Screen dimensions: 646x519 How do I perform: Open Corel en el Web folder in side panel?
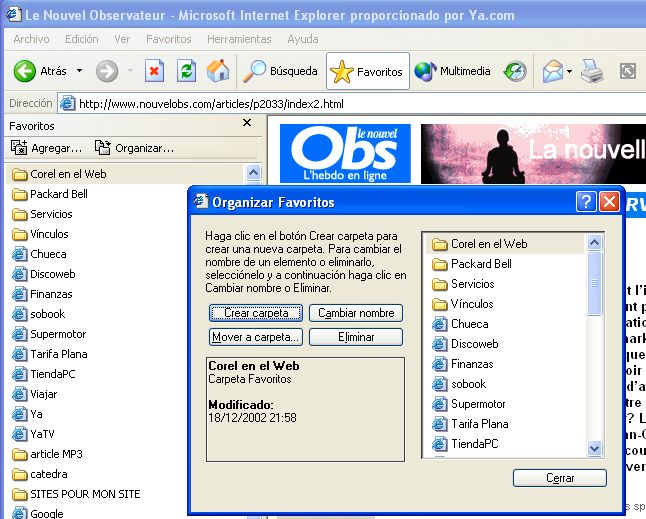click(59, 174)
